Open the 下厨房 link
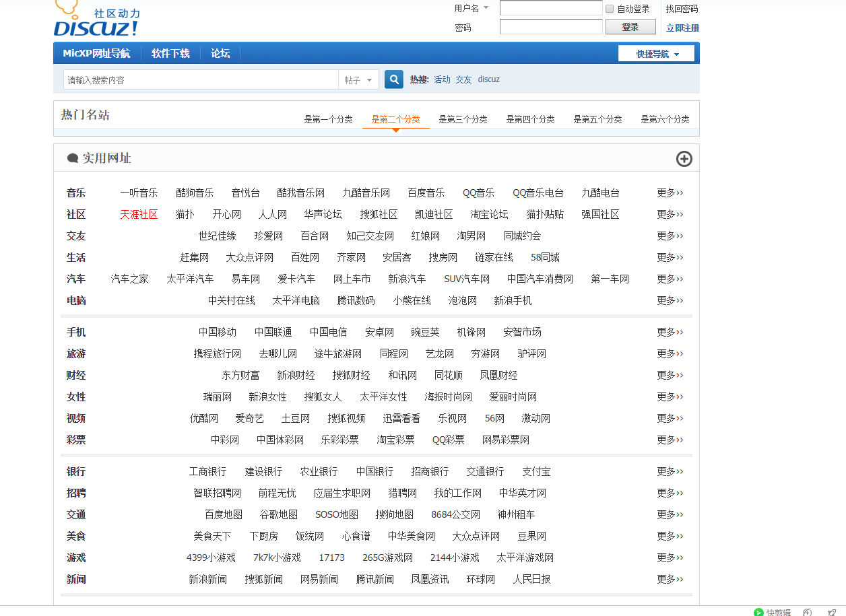 pos(263,536)
